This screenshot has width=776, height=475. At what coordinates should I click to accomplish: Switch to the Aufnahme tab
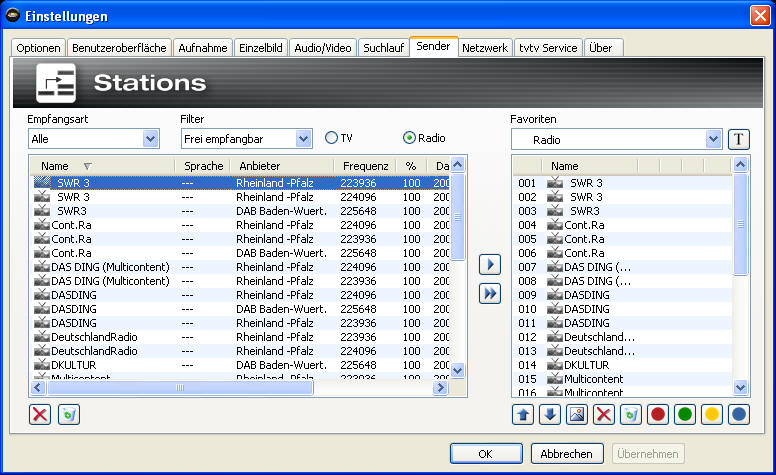[203, 48]
